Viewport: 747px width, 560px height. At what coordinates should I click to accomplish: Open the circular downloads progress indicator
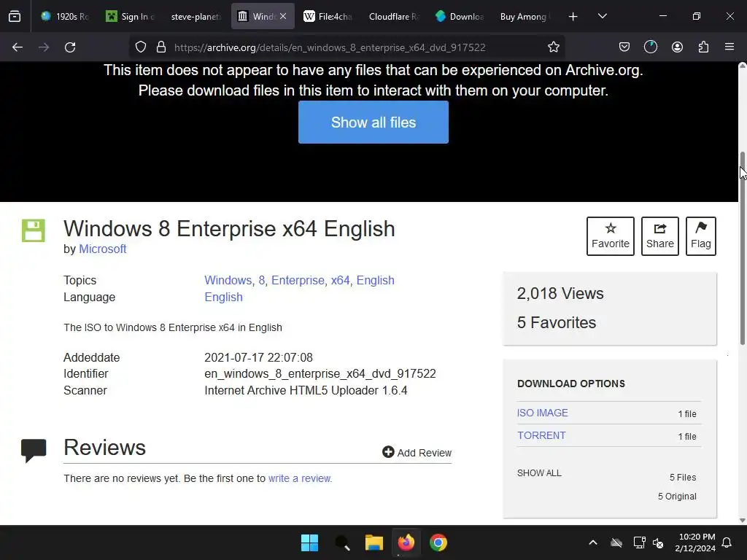coord(650,47)
